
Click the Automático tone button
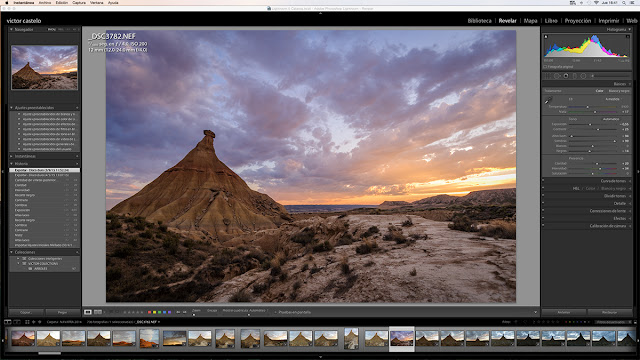tap(611, 119)
